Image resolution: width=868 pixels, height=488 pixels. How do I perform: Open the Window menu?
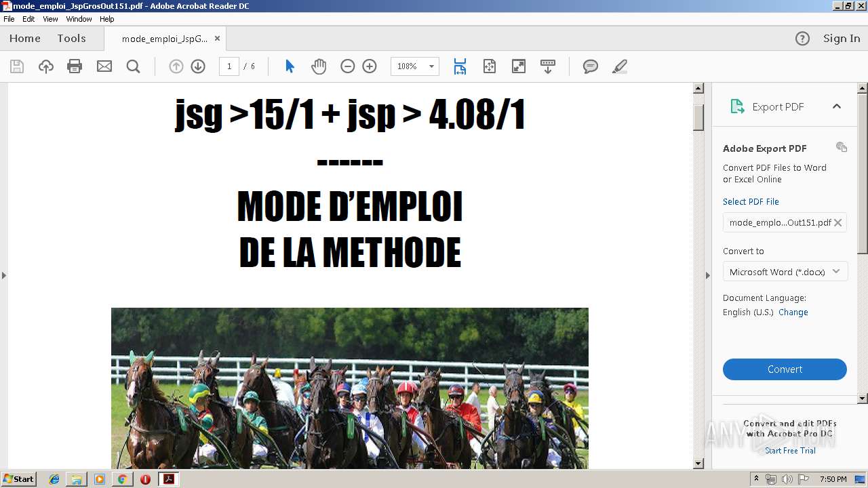click(x=79, y=19)
